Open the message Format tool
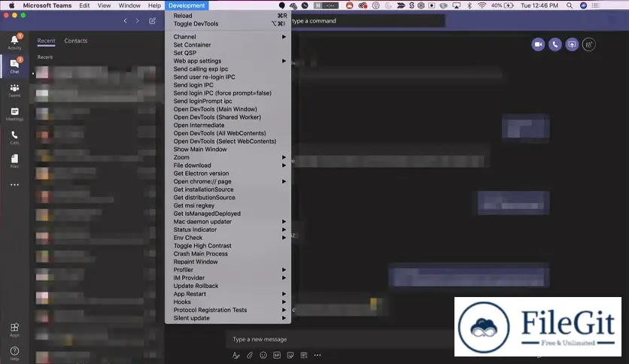The image size is (629, 364). point(236,355)
